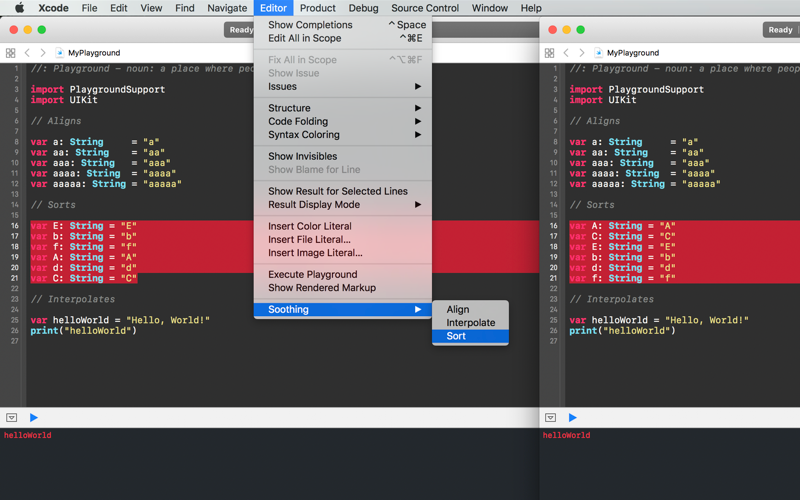
Task: Expand Result Display Mode submenu
Action: click(343, 204)
